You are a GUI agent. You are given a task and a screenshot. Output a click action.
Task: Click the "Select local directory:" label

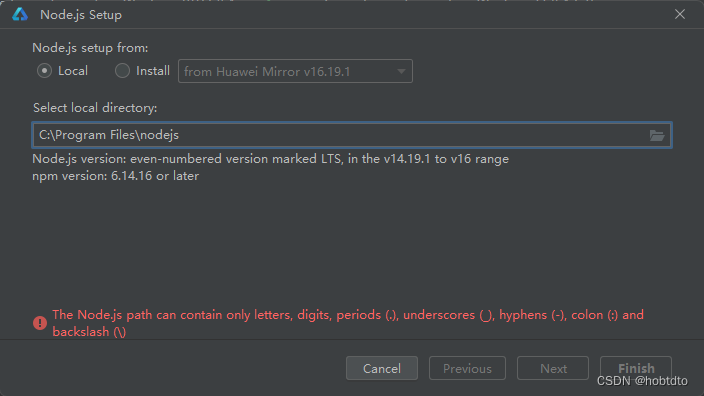coord(95,108)
